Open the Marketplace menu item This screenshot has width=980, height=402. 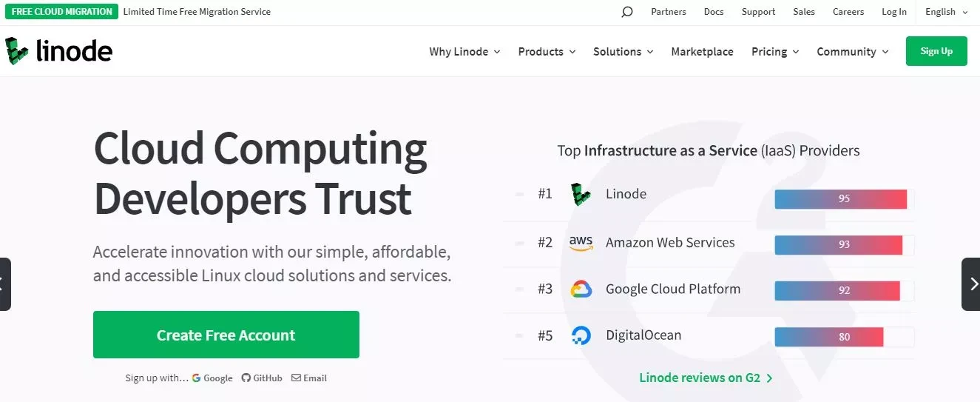click(x=702, y=51)
